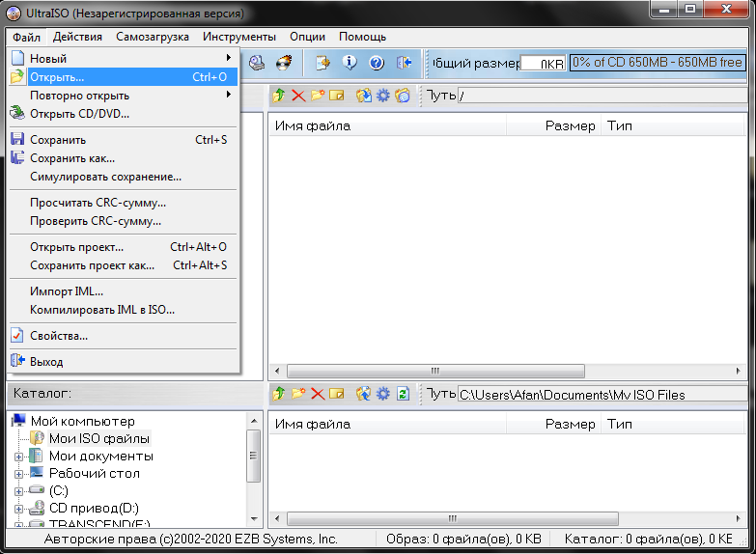
Task: Choose Сохранить проект как... menu entry
Action: (x=123, y=265)
